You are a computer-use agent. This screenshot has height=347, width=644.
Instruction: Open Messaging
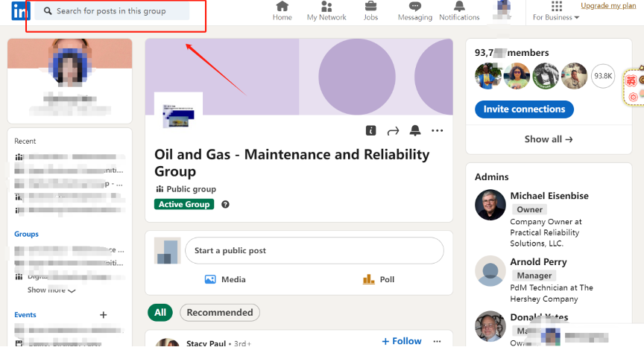[x=415, y=11]
